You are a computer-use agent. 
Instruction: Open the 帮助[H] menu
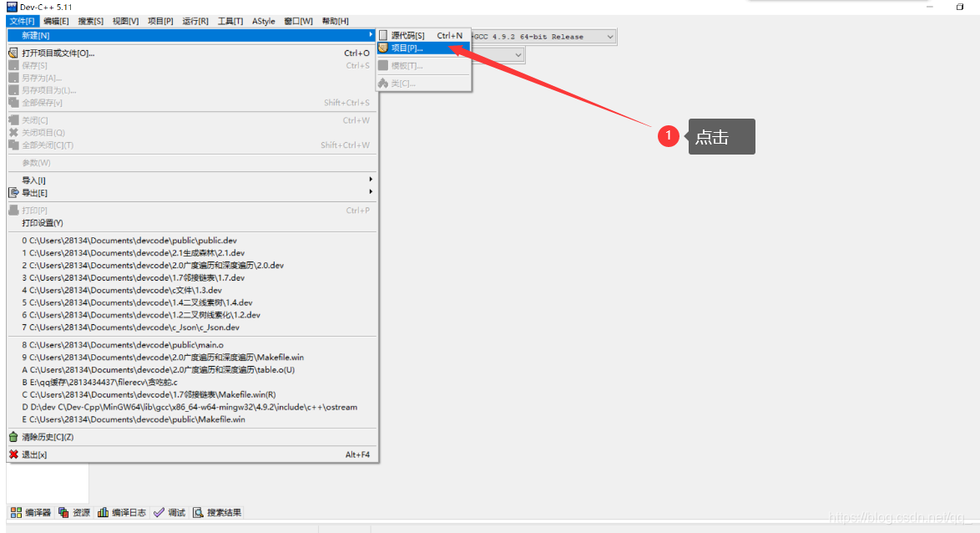[336, 21]
